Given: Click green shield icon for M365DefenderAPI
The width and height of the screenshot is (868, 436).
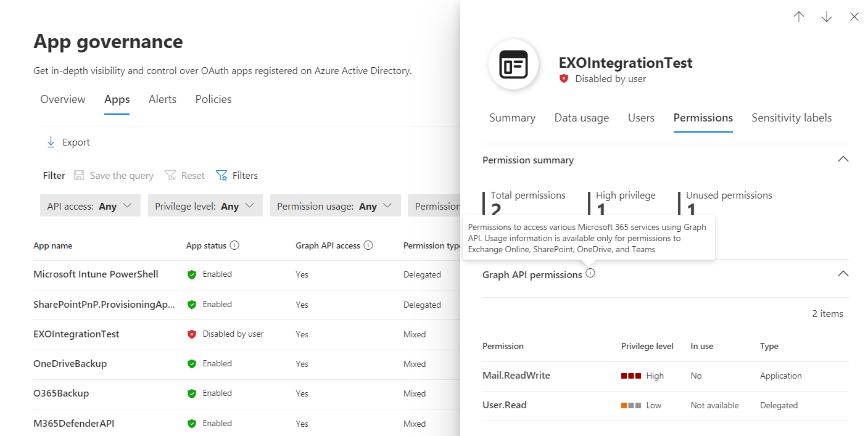Looking at the screenshot, I should click(192, 424).
